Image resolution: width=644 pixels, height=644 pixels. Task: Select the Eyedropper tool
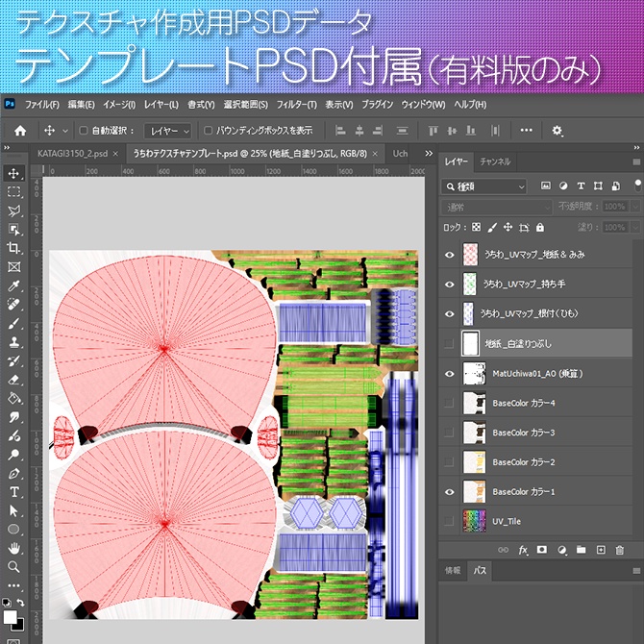[13, 285]
